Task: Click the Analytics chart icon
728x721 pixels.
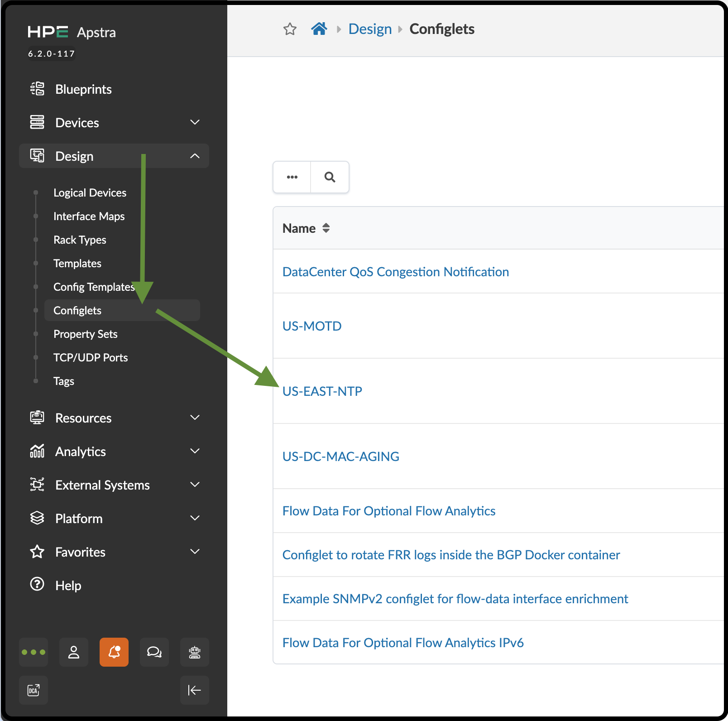Action: point(37,451)
